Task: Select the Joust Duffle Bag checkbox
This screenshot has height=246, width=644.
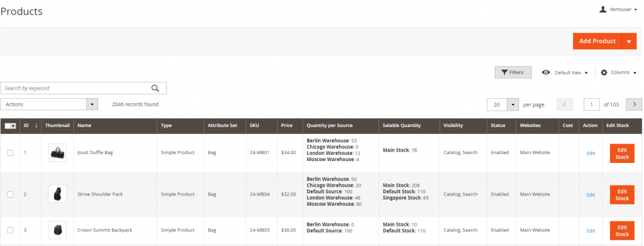Action: click(10, 153)
